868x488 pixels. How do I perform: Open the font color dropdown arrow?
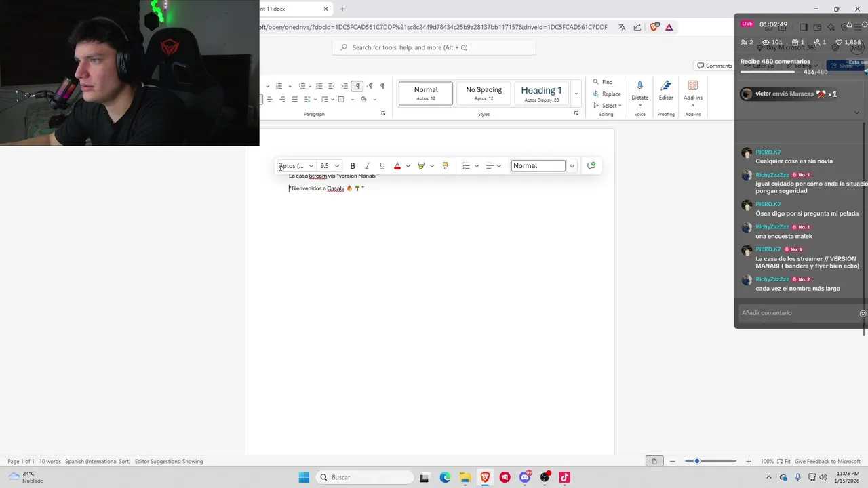(x=408, y=166)
